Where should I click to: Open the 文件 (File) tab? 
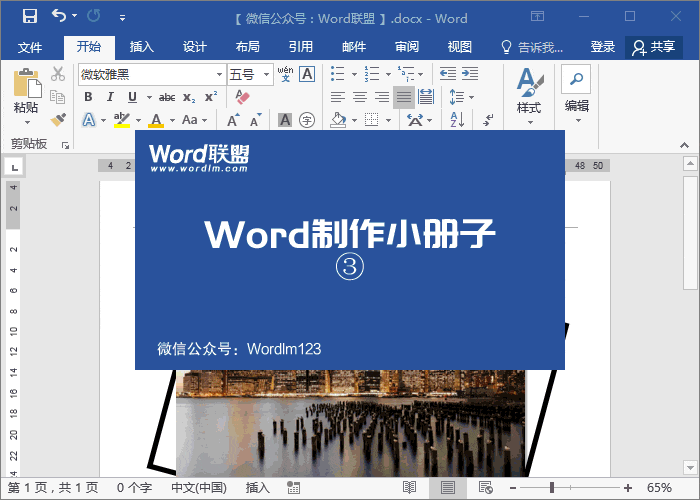coord(30,47)
